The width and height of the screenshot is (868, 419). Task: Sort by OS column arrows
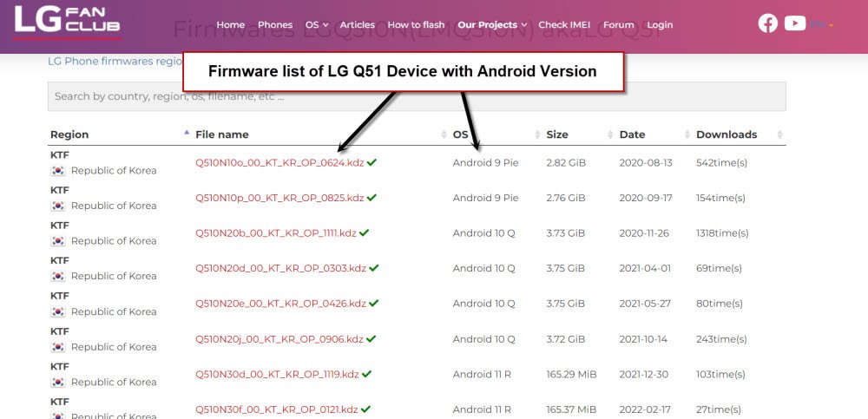click(537, 134)
